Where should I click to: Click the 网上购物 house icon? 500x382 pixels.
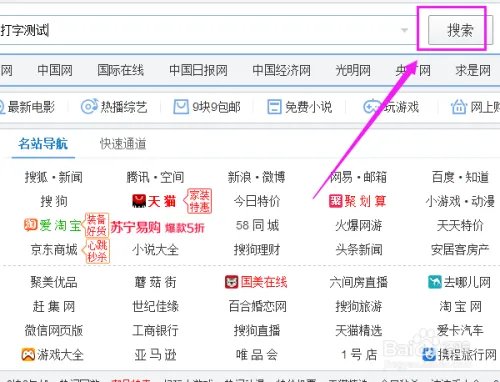coord(459,107)
